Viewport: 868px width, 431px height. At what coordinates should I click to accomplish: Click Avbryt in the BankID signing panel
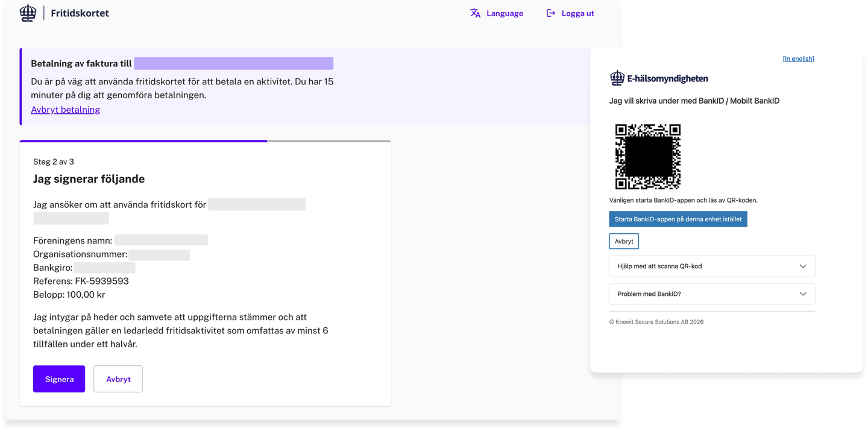click(x=623, y=241)
